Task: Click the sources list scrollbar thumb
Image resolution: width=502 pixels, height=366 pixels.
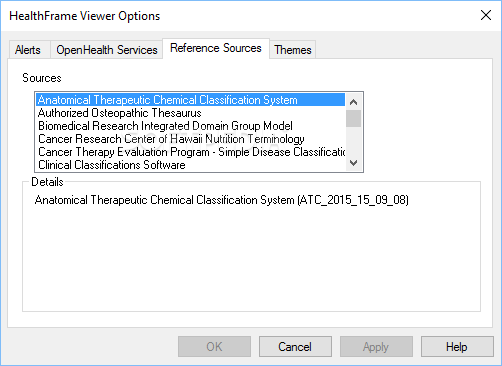Action: pos(354,119)
